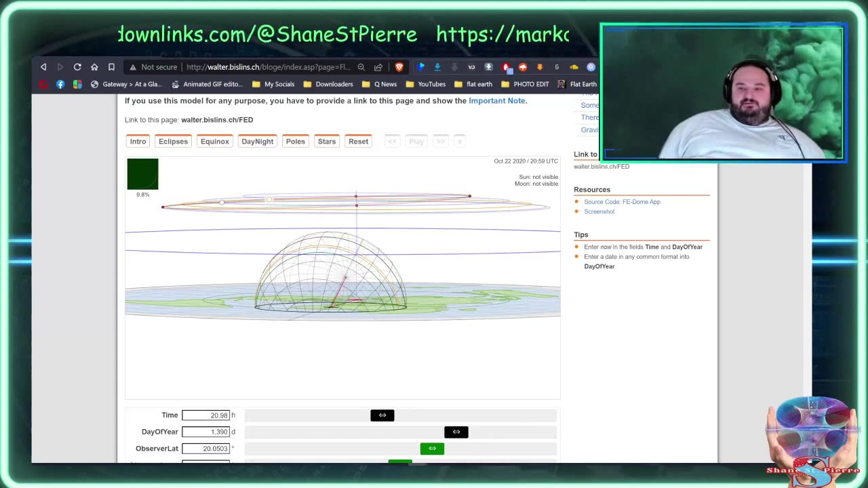Click the curly braces extension icon
The width and height of the screenshot is (868, 488).
pyautogui.click(x=557, y=67)
